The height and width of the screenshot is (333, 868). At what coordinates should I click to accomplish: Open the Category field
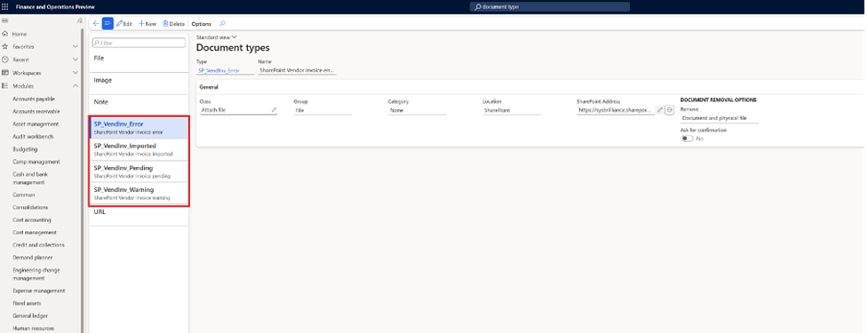(417, 111)
